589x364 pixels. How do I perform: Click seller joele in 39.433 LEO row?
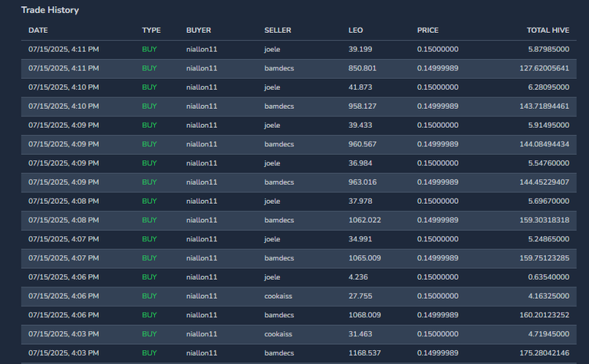[272, 126]
